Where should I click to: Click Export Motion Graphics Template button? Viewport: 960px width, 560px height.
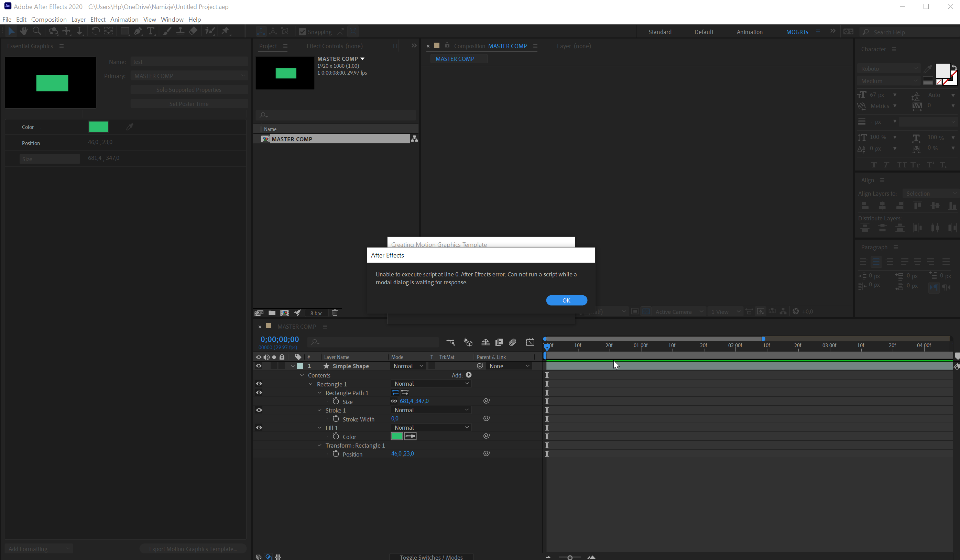pos(193,549)
